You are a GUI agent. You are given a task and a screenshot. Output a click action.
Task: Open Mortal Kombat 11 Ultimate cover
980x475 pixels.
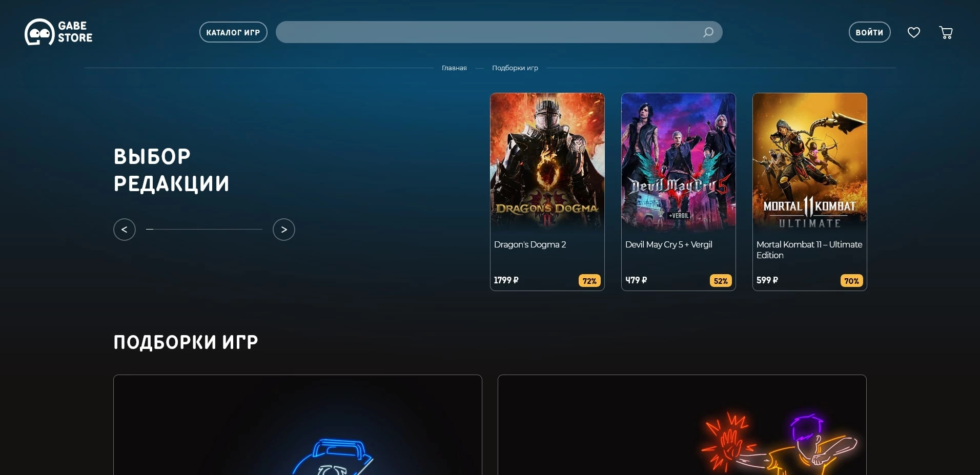[809, 161]
